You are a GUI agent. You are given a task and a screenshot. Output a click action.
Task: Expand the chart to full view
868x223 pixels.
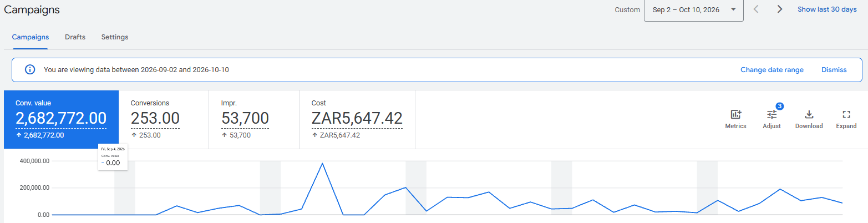(x=846, y=119)
